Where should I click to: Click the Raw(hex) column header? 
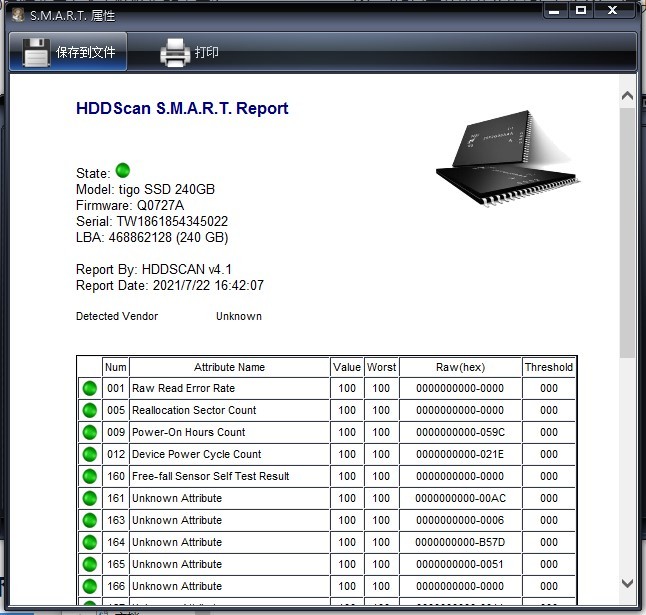tap(460, 367)
